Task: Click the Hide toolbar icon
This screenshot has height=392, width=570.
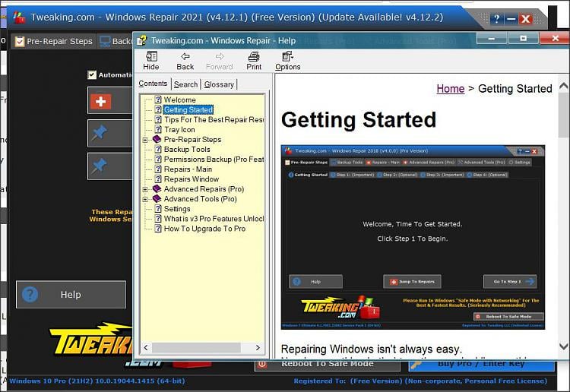Action: pos(151,60)
